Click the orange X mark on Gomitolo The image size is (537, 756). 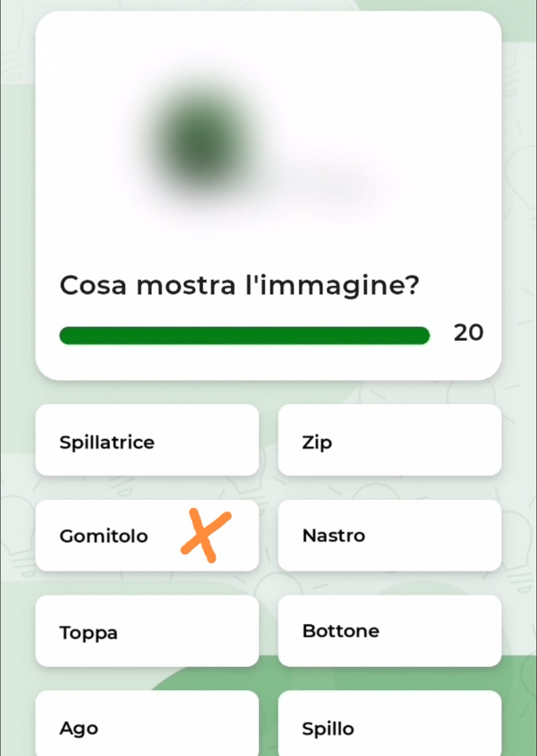coord(206,535)
